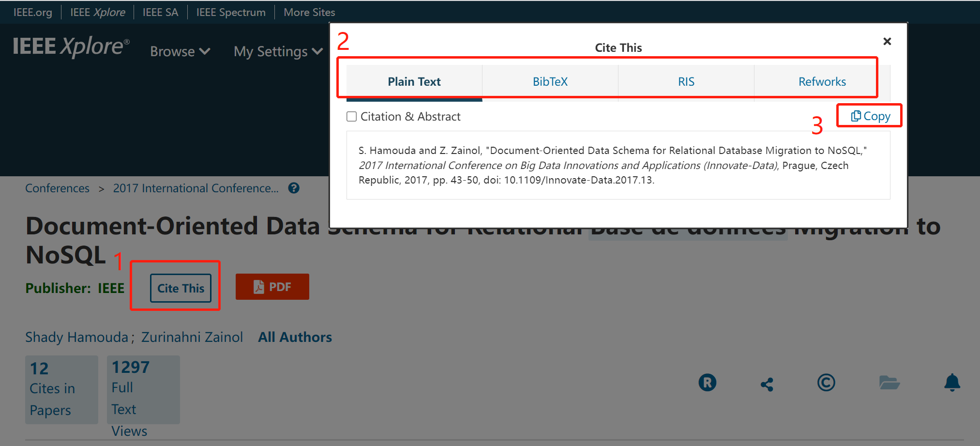Image resolution: width=980 pixels, height=446 pixels.
Task: Save document using the folder icon
Action: (x=890, y=383)
